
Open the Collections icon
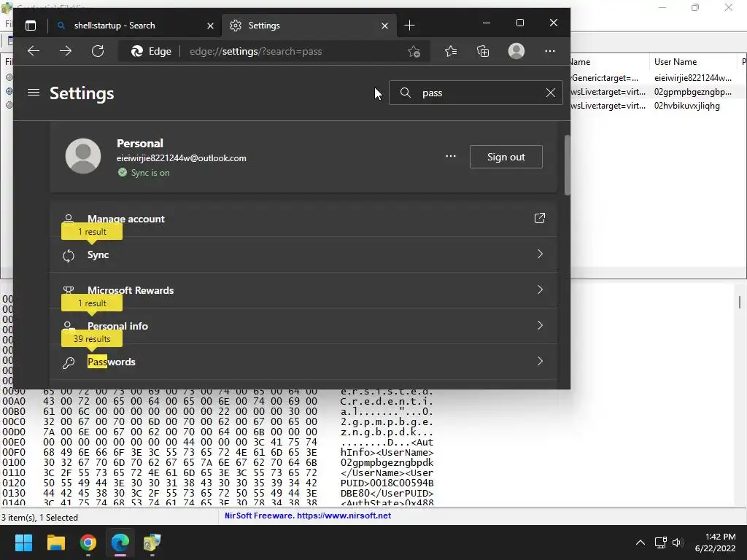point(483,52)
